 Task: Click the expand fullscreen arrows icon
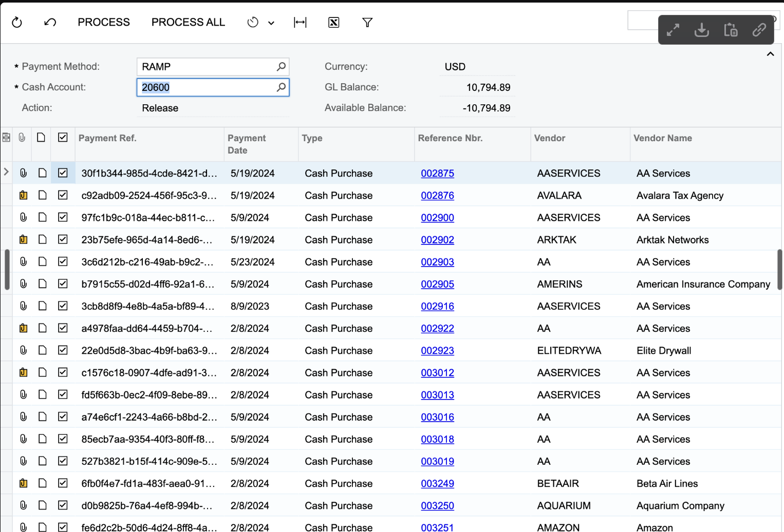tap(673, 30)
